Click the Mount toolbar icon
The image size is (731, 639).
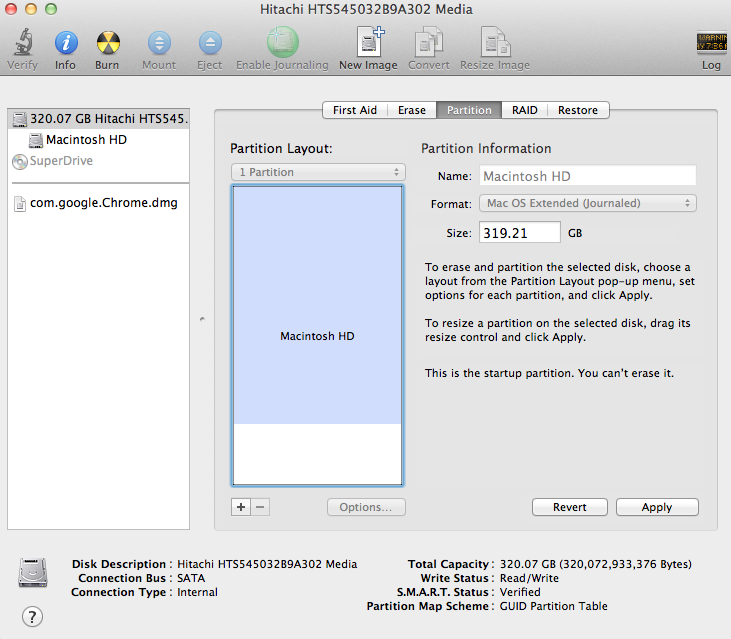(x=159, y=43)
